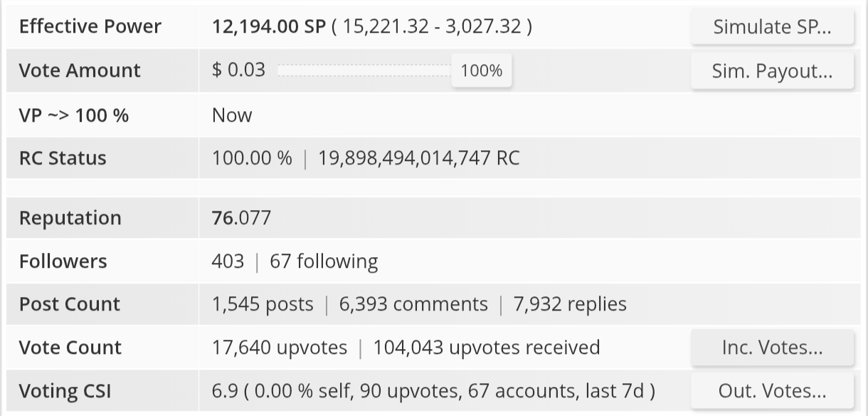Click the VP ~> 100 % label
The image size is (868, 416).
coord(74,115)
